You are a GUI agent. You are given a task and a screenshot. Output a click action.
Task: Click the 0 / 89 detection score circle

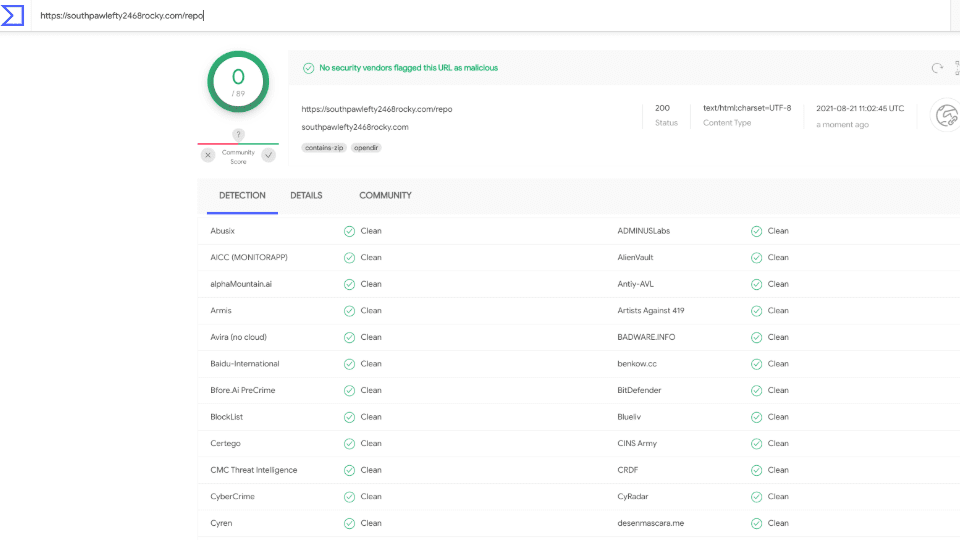click(x=238, y=82)
